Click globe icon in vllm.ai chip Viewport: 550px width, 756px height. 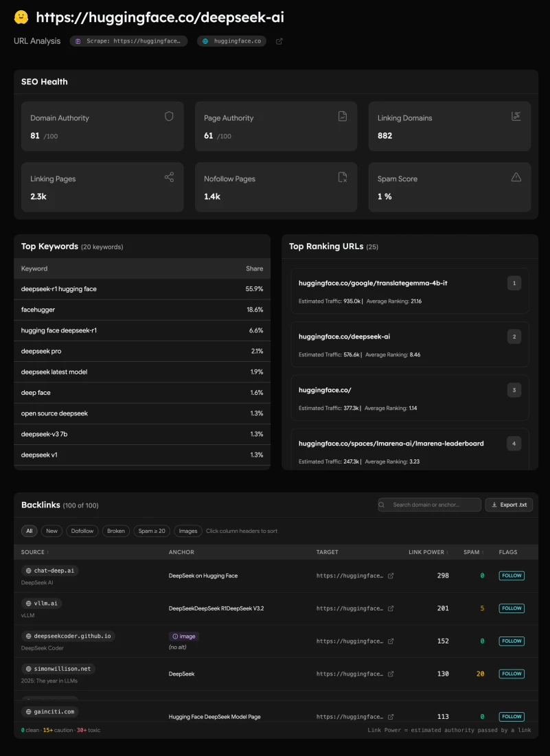[x=28, y=604]
